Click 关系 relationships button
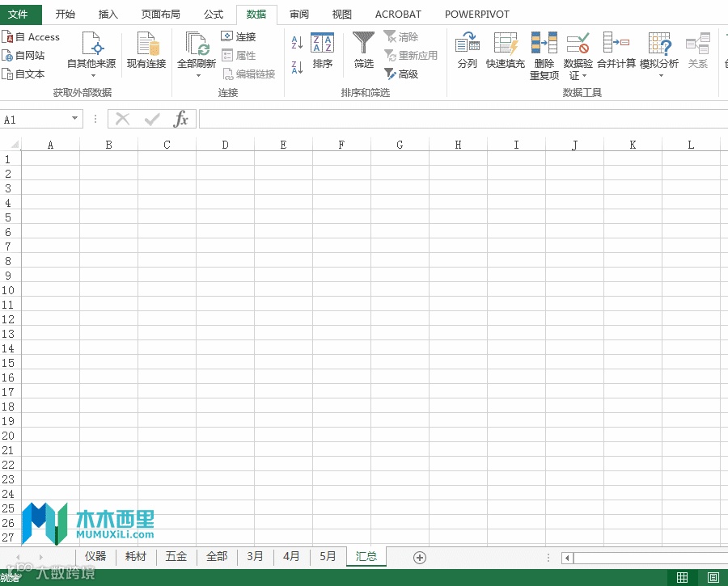The width and height of the screenshot is (728, 586). coord(698,50)
